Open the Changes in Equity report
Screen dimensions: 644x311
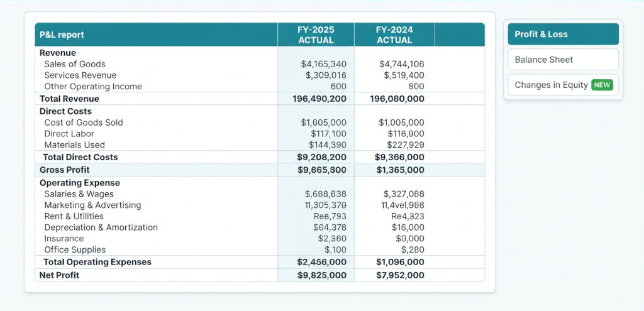pos(563,85)
